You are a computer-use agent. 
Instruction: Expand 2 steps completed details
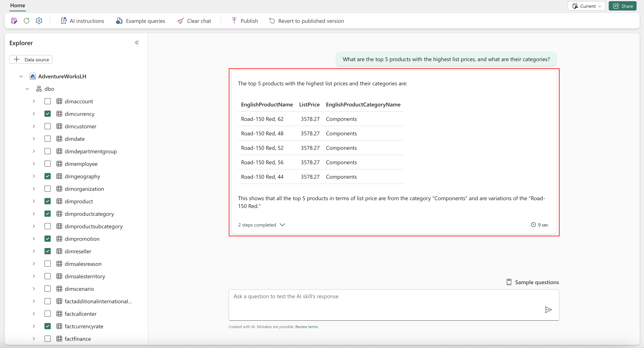coord(262,225)
